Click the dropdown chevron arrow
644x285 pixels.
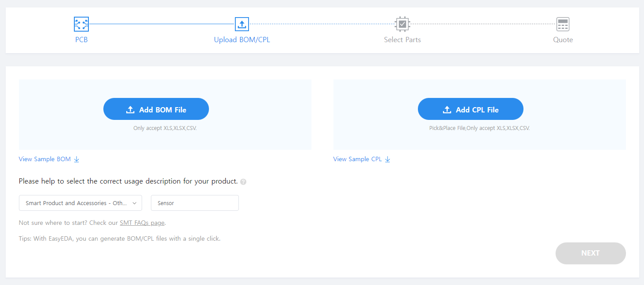click(134, 203)
